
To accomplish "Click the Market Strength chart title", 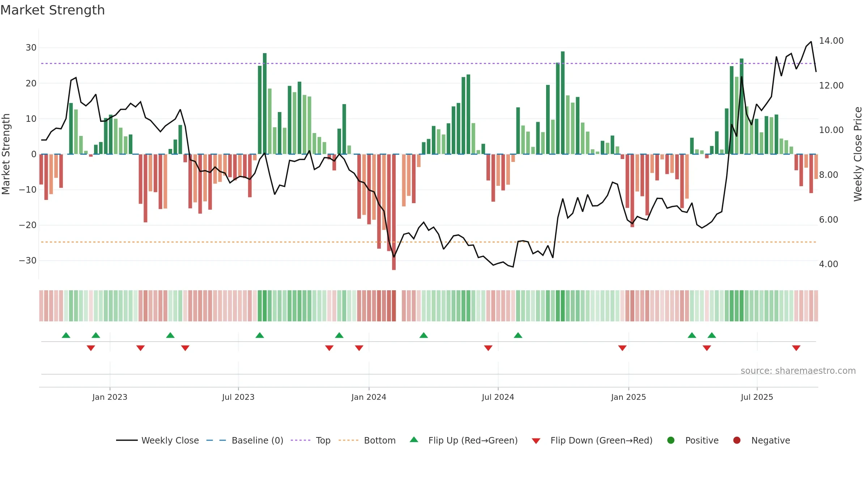I will click(52, 10).
